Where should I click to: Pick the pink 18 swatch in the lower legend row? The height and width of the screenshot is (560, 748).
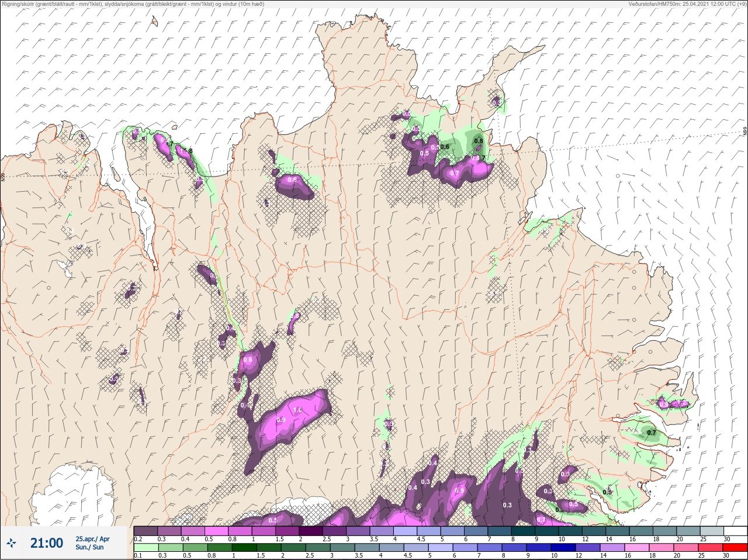coord(662,548)
